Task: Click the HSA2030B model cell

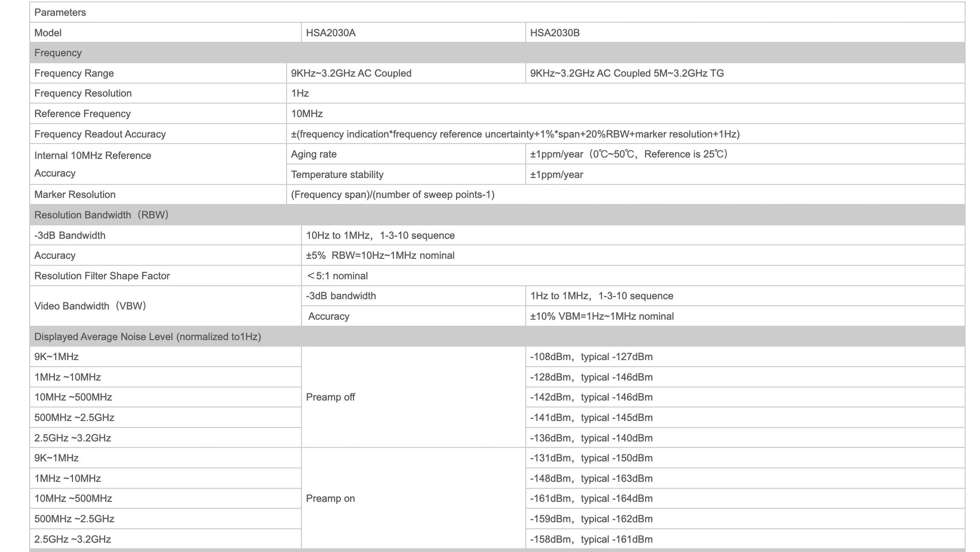Action: pos(554,33)
